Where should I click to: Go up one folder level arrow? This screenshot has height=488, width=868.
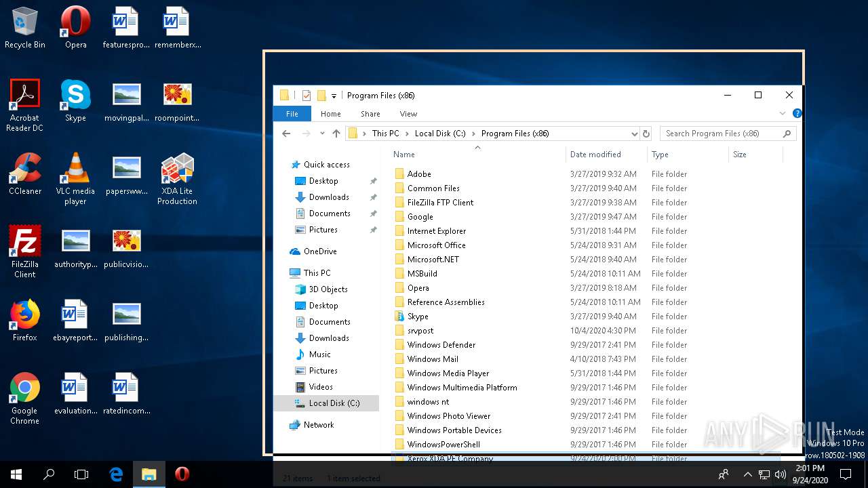coord(336,134)
